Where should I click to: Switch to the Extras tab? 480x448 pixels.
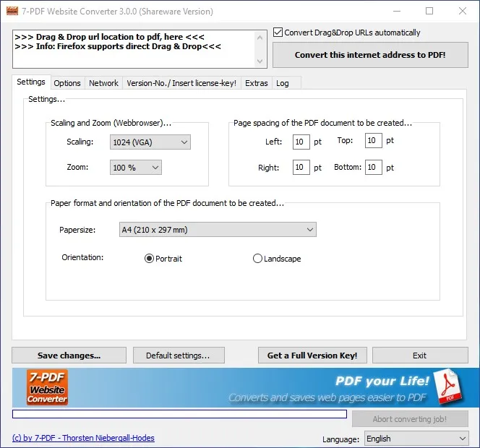[x=256, y=83]
